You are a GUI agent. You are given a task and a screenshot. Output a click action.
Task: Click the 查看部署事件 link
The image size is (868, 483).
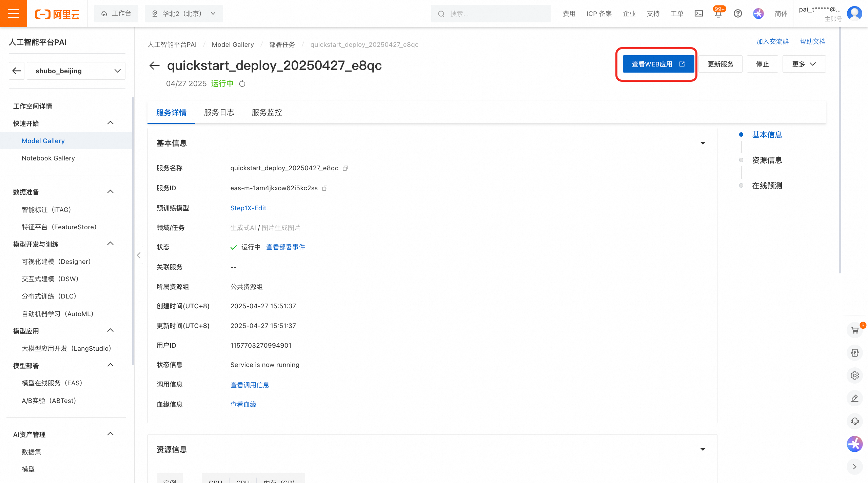285,247
